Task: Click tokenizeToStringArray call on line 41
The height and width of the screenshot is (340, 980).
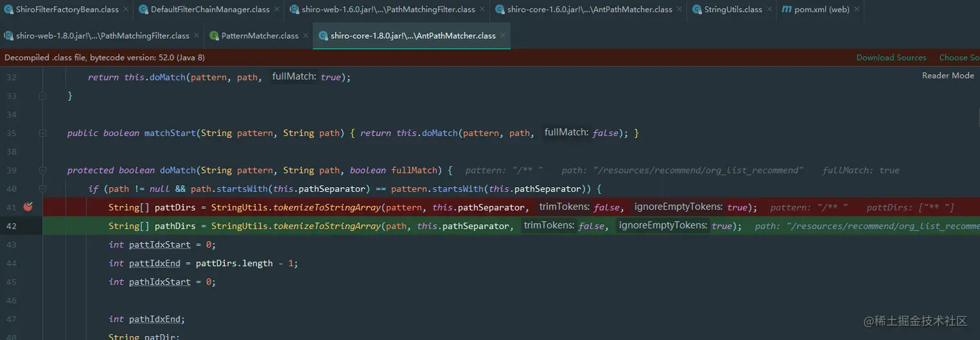Action: tap(327, 208)
